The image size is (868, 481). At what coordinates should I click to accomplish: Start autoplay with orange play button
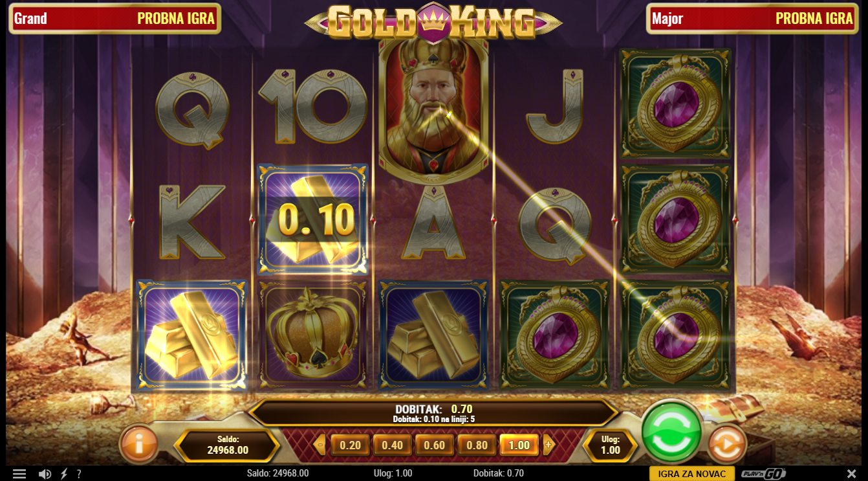click(727, 445)
